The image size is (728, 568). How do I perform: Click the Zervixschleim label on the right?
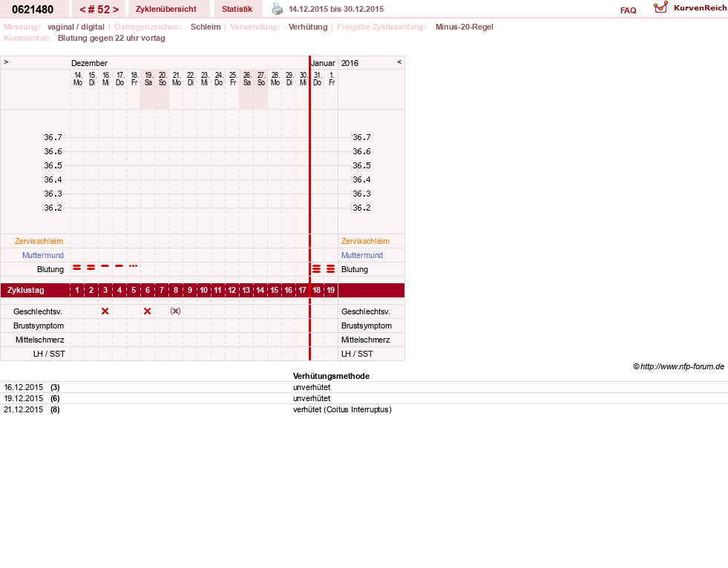pos(365,241)
